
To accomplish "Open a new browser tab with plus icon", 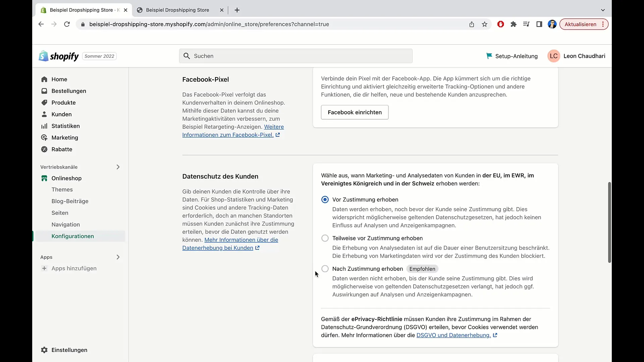I will tap(237, 10).
